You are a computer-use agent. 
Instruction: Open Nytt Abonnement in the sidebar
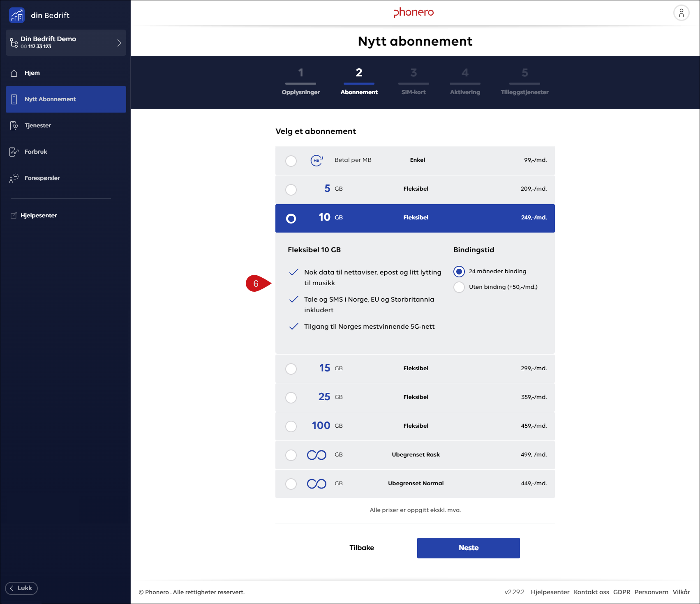click(66, 99)
